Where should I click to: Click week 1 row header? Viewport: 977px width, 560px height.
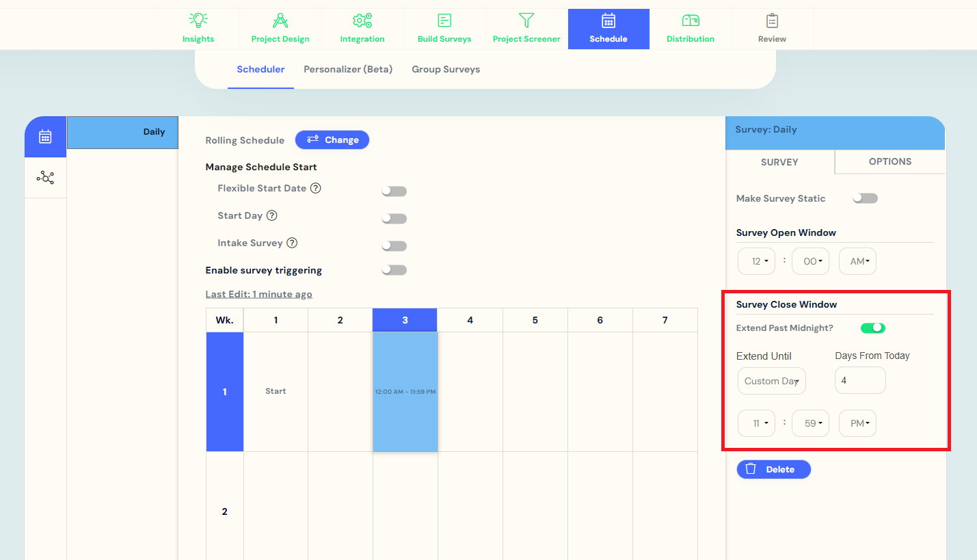coord(224,392)
